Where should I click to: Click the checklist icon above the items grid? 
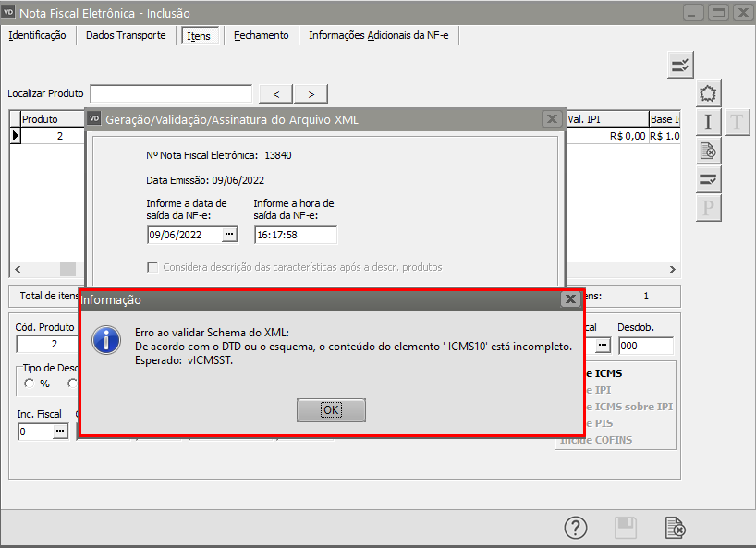point(681,65)
